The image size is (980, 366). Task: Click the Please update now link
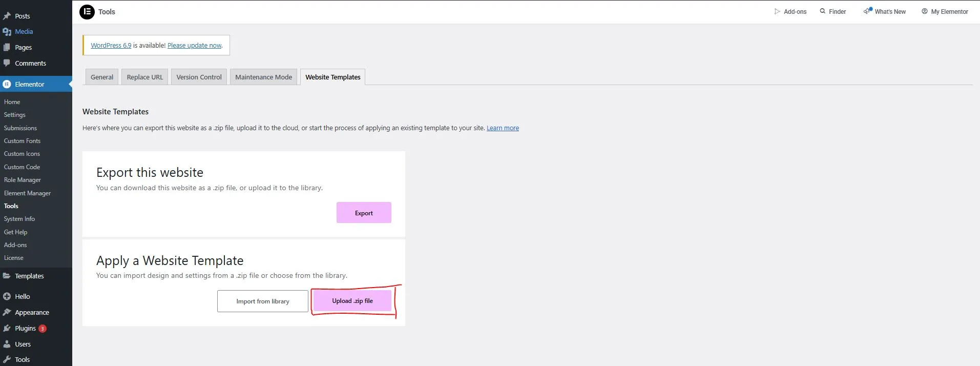pos(194,46)
